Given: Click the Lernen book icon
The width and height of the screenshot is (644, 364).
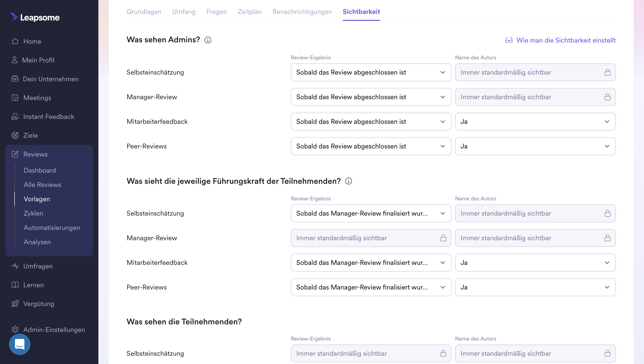Looking at the screenshot, I should point(15,285).
